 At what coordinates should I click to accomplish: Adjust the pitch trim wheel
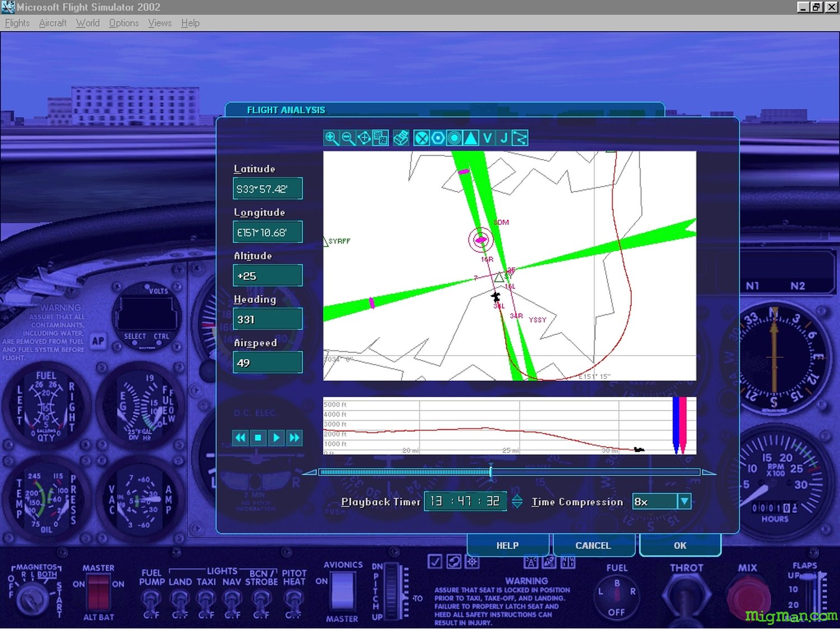click(393, 591)
